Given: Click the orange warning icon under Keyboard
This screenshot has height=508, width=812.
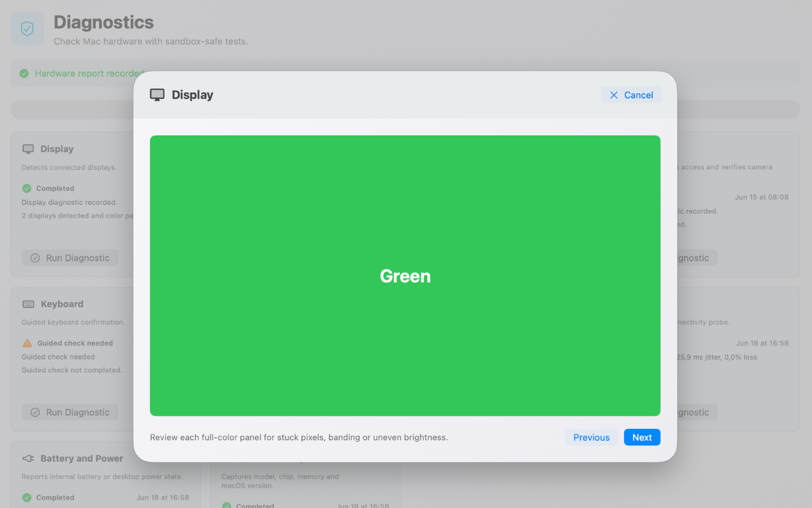Looking at the screenshot, I should pyautogui.click(x=27, y=343).
